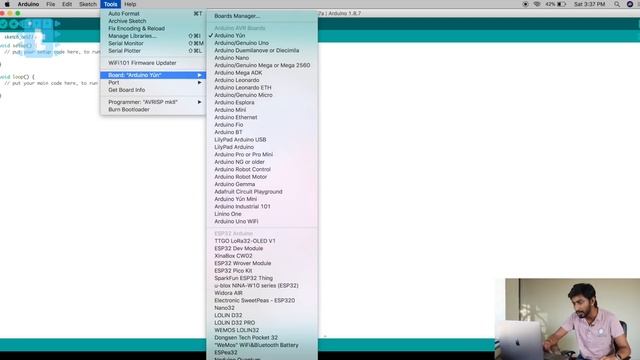
Task: Choose Arduino Fio board
Action: pos(262,124)
